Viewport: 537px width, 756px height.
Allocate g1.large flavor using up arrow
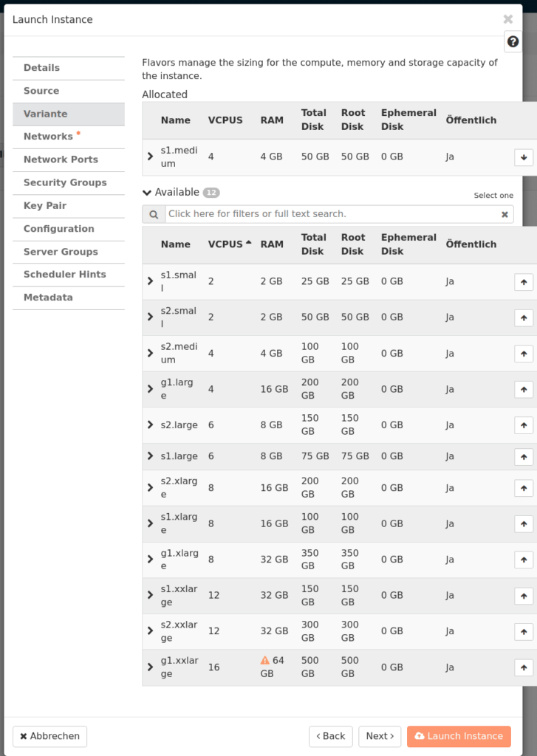523,389
